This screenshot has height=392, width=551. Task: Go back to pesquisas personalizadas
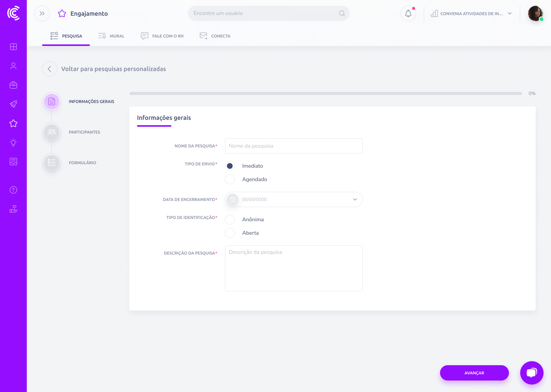point(50,69)
